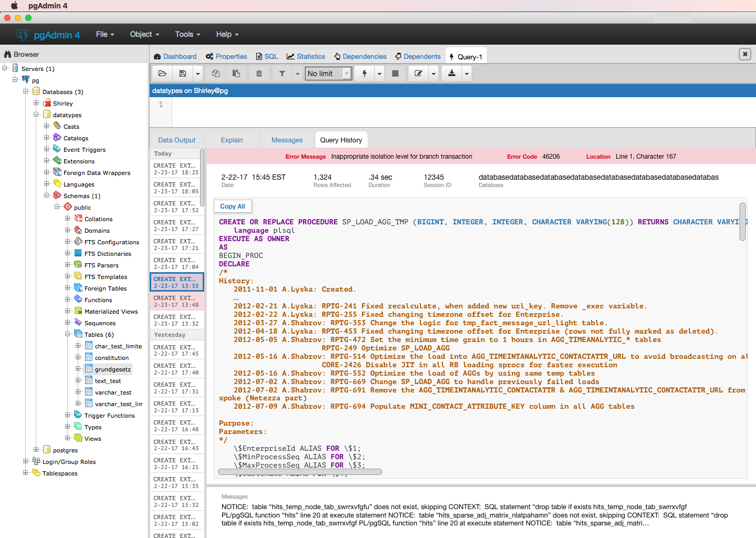Image resolution: width=756 pixels, height=538 pixels.
Task: Click the Download results icon
Action: [451, 74]
